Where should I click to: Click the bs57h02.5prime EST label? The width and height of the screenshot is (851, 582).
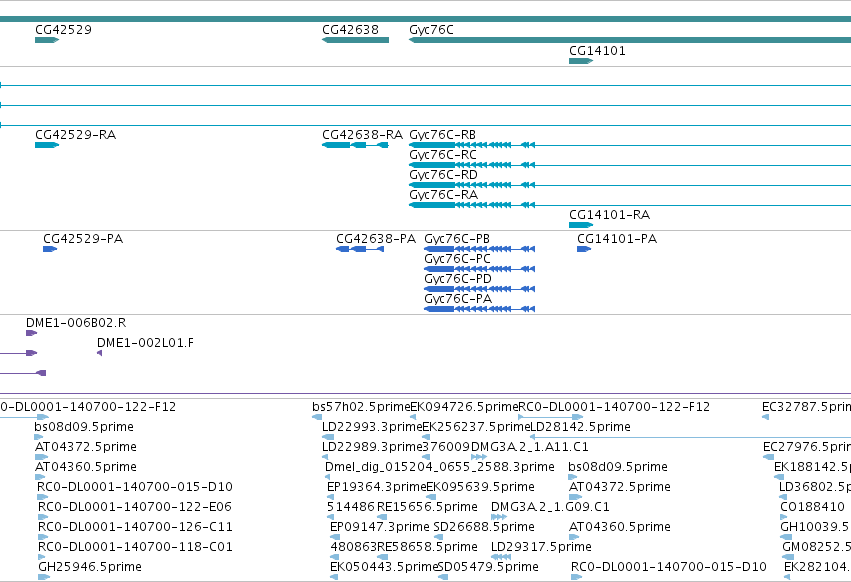coord(361,407)
